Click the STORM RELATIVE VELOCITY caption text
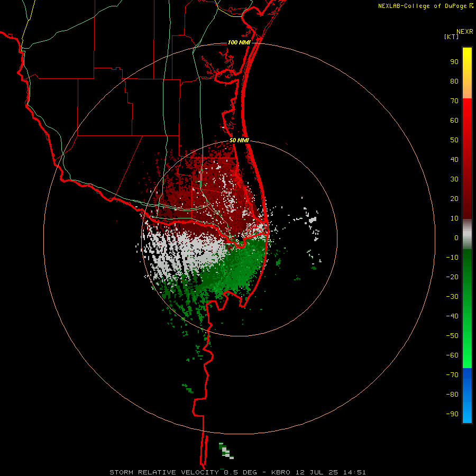Image resolution: width=476 pixels, height=476 pixels. pos(164,472)
